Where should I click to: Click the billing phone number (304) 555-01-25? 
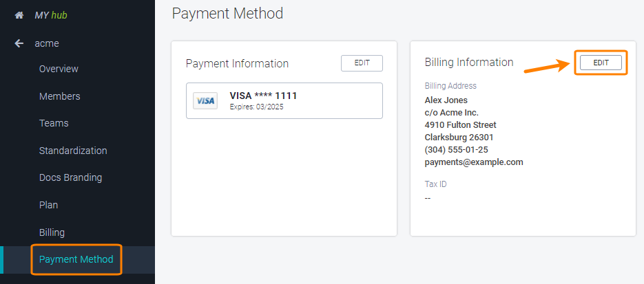tap(456, 150)
